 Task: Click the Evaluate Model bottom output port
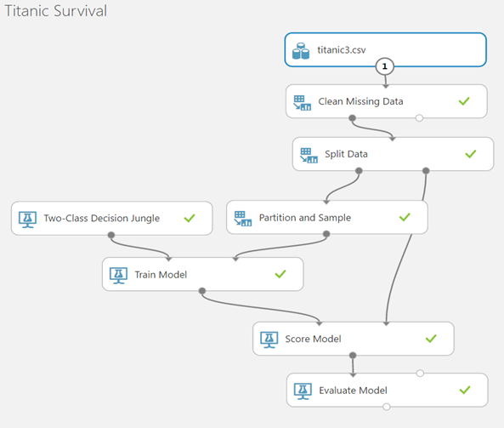387,407
